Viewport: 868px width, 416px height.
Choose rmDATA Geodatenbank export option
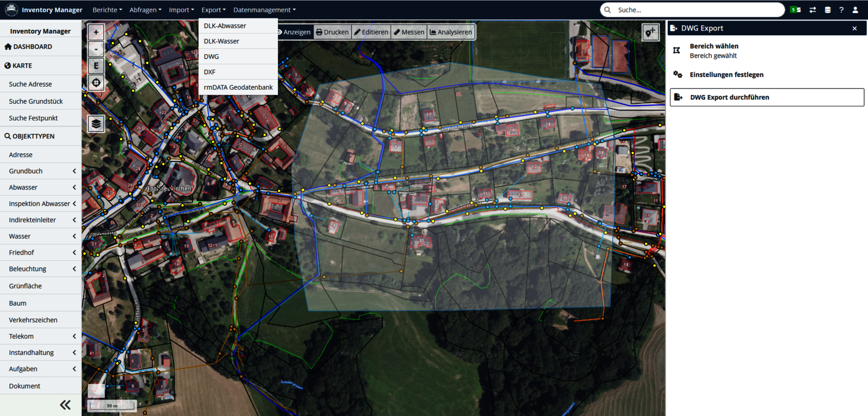click(238, 87)
